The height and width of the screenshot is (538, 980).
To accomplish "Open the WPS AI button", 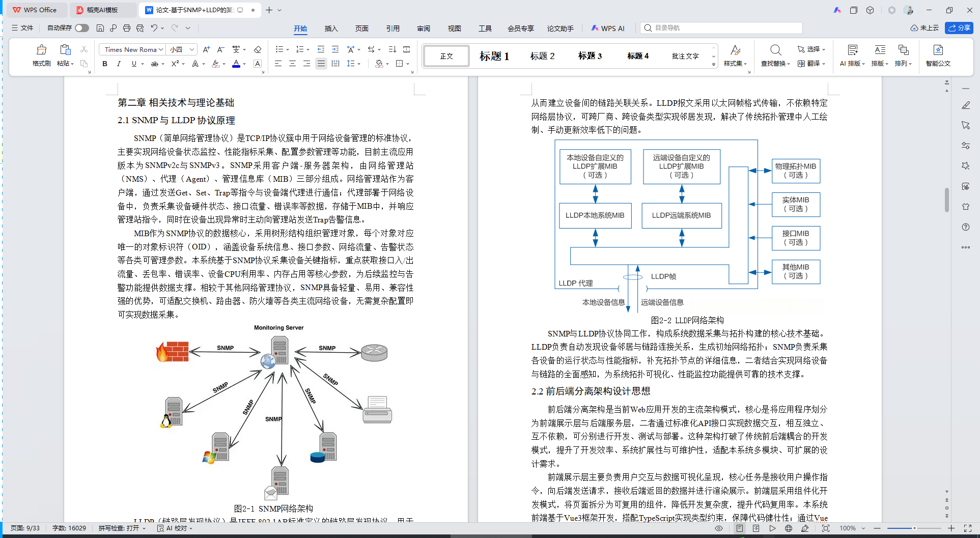I will coord(608,29).
